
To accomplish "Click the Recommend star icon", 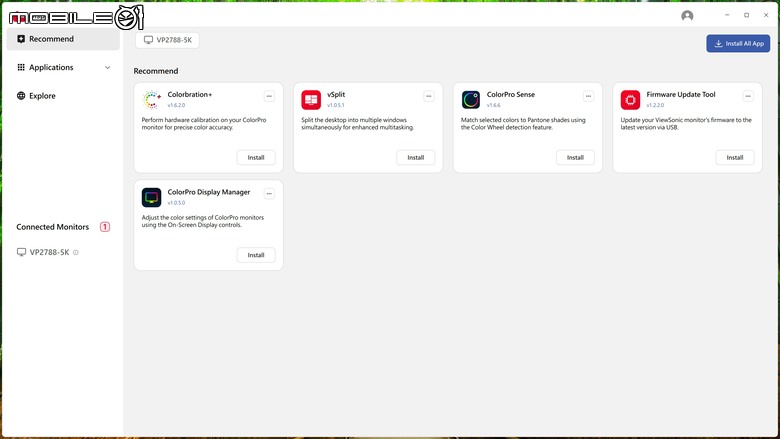I will (x=21, y=39).
